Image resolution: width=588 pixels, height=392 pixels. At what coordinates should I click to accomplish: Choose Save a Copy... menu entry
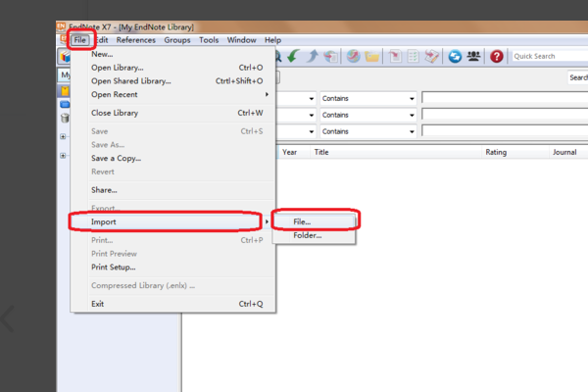tap(173, 159)
